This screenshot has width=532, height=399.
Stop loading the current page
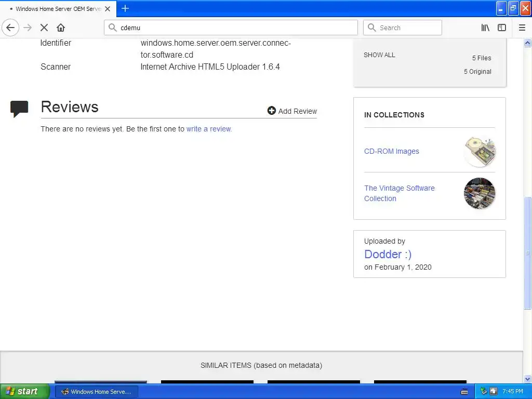tap(44, 28)
